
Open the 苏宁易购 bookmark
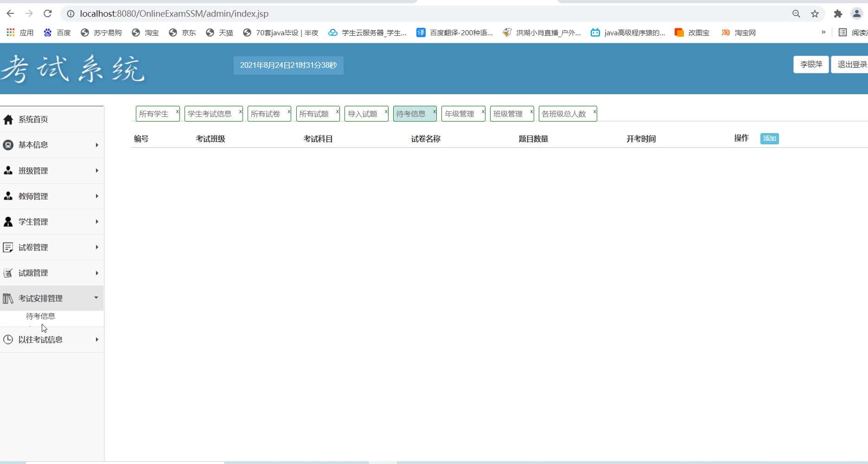[101, 32]
